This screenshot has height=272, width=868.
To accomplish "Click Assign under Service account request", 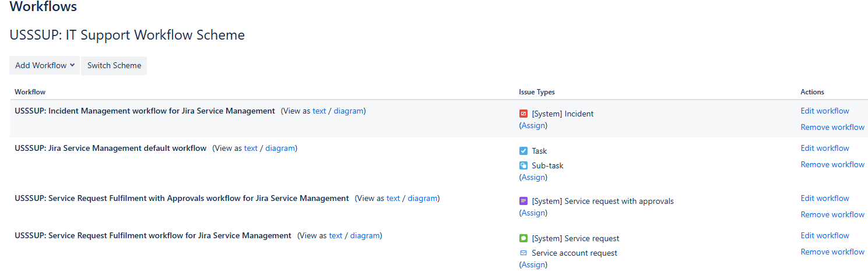I will click(533, 264).
